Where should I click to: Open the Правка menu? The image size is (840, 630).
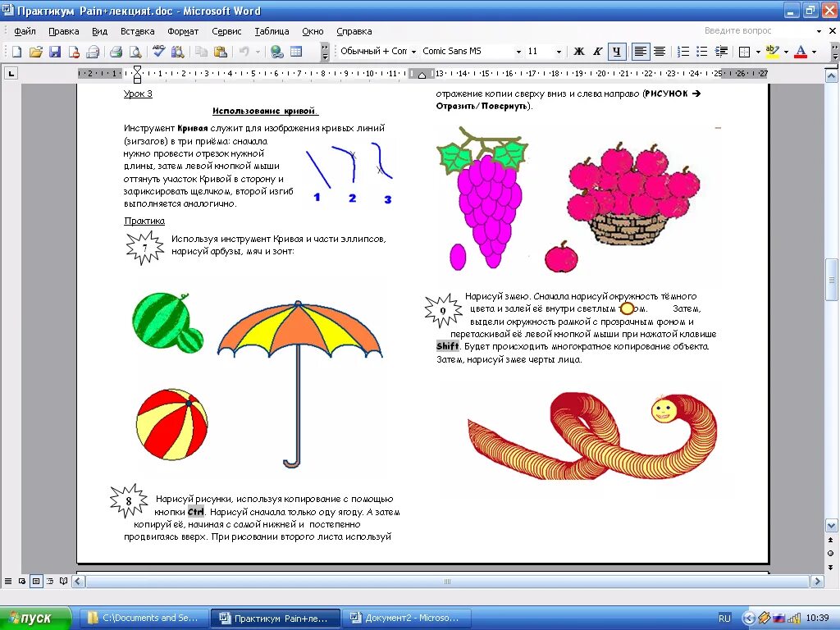pos(63,31)
